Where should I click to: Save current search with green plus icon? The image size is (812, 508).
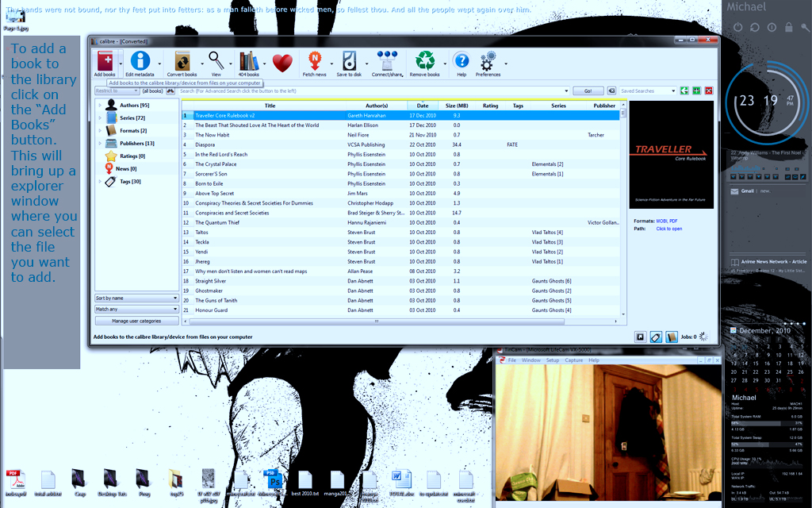(696, 90)
